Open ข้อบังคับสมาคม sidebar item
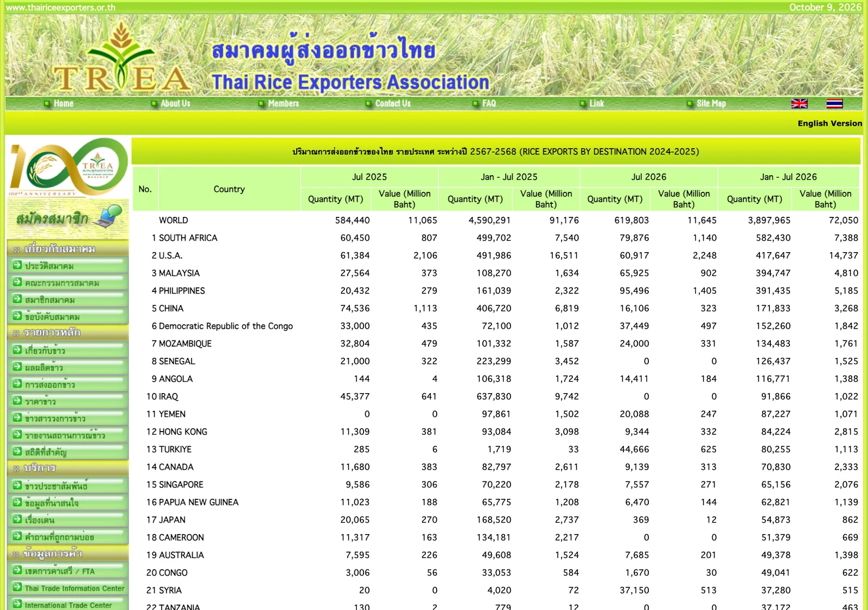 click(x=68, y=316)
